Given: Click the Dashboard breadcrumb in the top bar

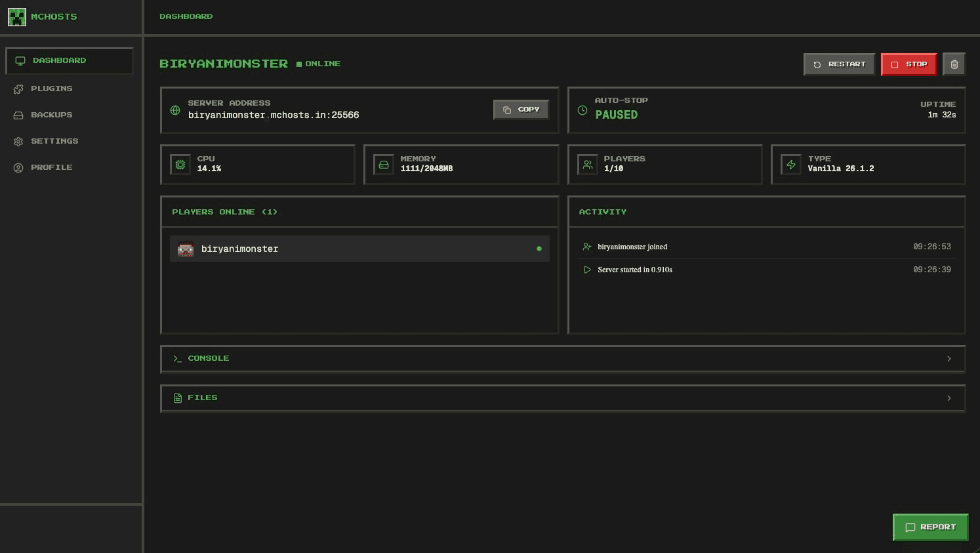Looking at the screenshot, I should click(186, 16).
